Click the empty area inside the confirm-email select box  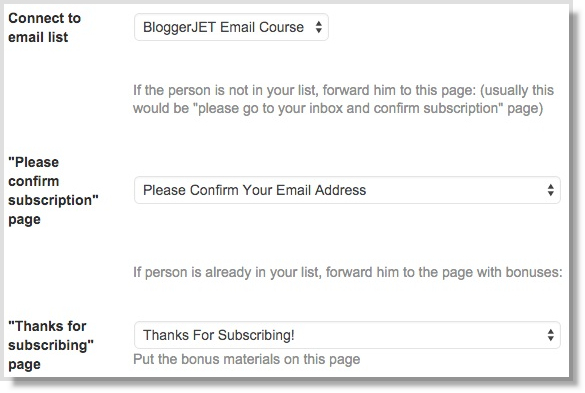click(x=455, y=190)
